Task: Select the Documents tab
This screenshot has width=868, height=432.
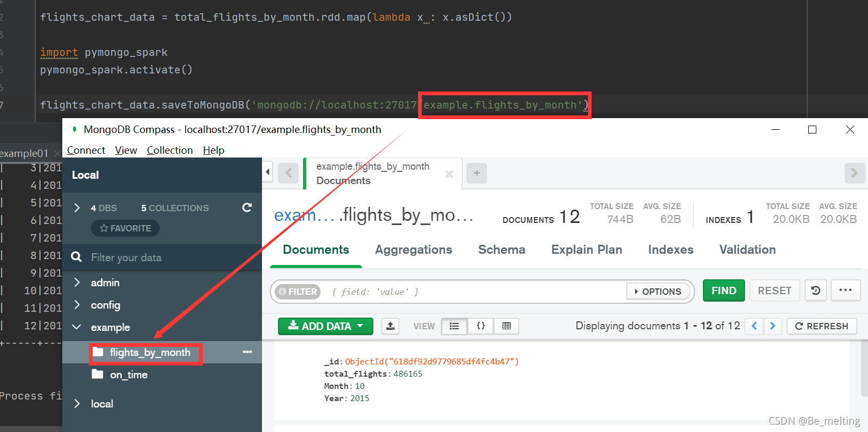Action: click(x=316, y=250)
